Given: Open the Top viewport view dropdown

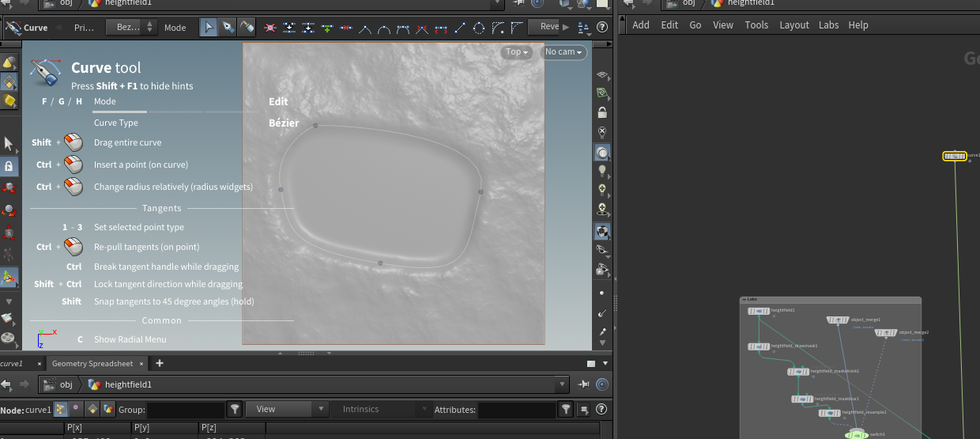Looking at the screenshot, I should [x=517, y=52].
